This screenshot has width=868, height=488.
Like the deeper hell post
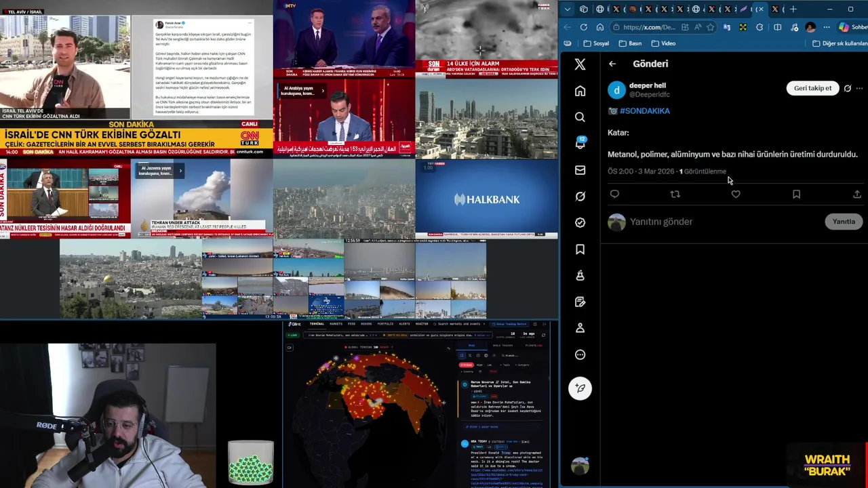[x=736, y=194]
